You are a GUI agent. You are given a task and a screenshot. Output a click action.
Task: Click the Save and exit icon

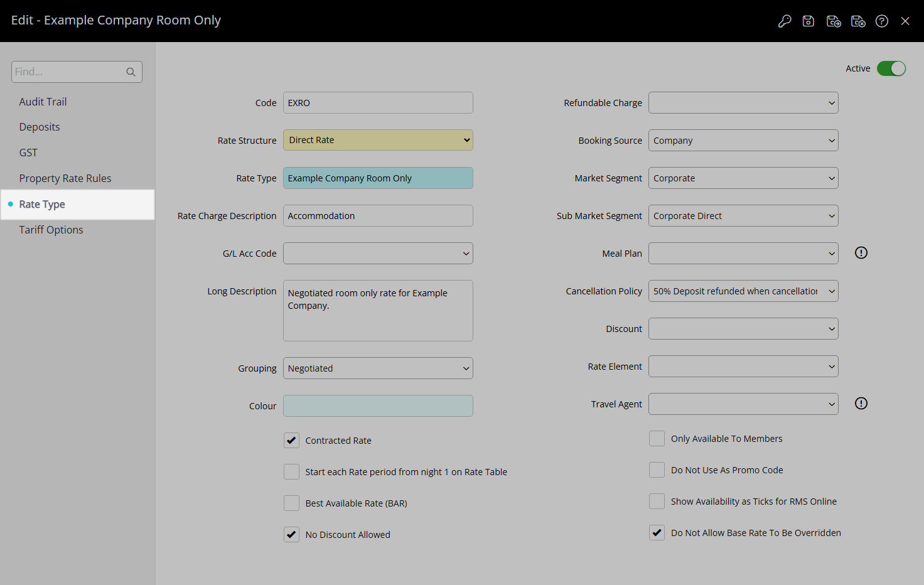pyautogui.click(x=858, y=21)
